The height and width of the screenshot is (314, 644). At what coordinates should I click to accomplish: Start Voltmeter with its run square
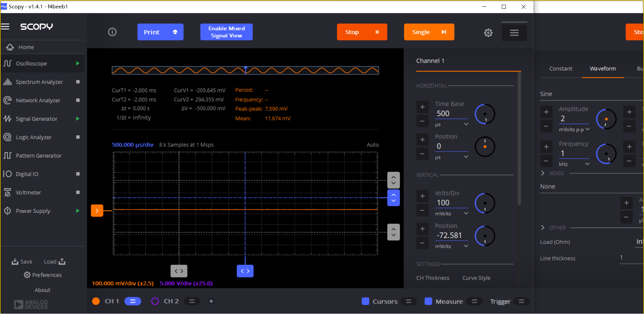[x=78, y=192]
